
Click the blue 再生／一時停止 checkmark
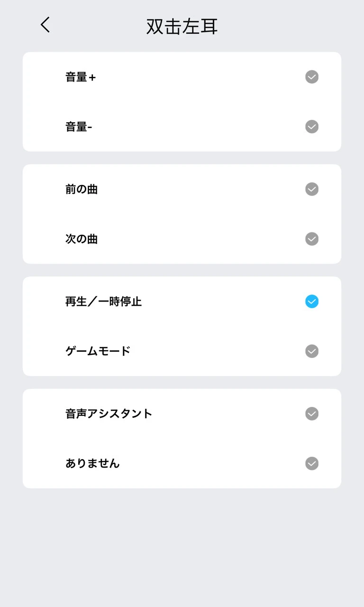tap(312, 302)
